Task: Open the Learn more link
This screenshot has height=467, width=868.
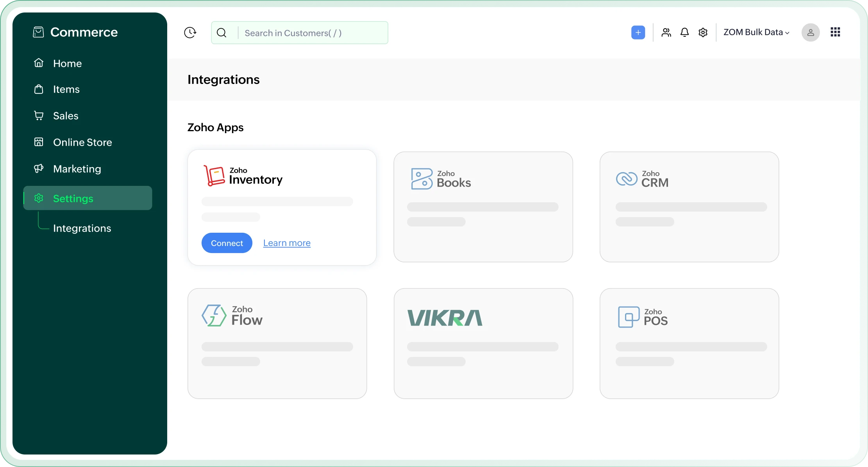Action: tap(287, 243)
